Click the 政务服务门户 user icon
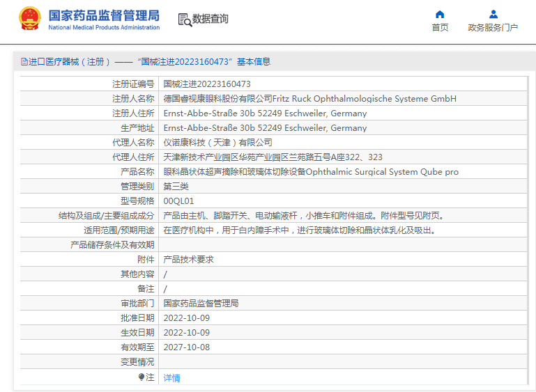The height and width of the screenshot is (392, 536). point(493,15)
